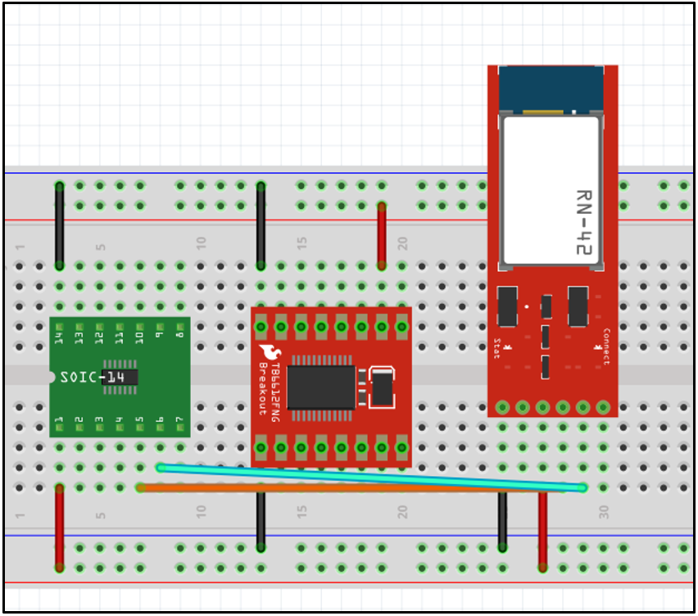The width and height of the screenshot is (698, 616).
Task: Click the white-outlined capacitor on the TB6612FNG board
Action: click(382, 387)
